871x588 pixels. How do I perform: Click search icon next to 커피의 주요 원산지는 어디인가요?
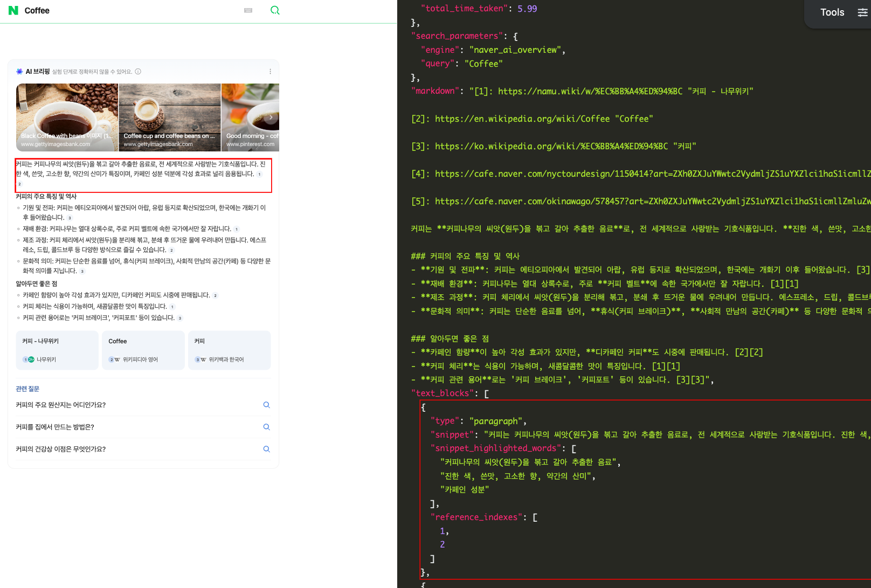(266, 405)
